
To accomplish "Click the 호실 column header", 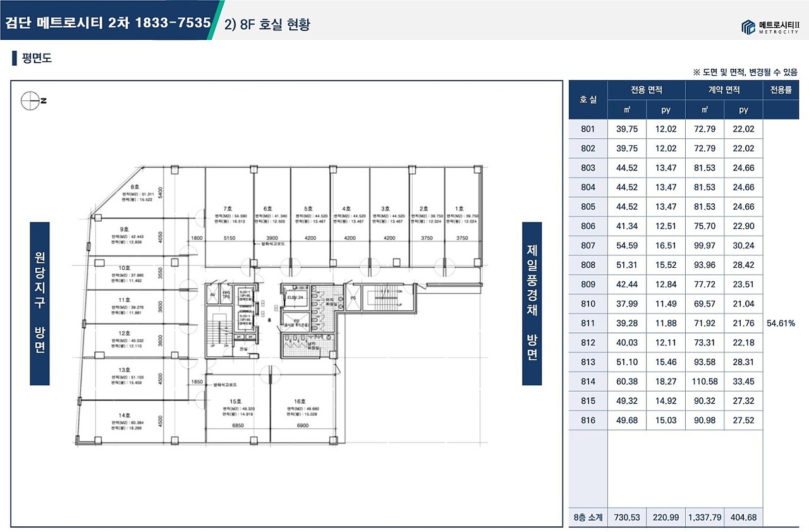I will tap(588, 100).
